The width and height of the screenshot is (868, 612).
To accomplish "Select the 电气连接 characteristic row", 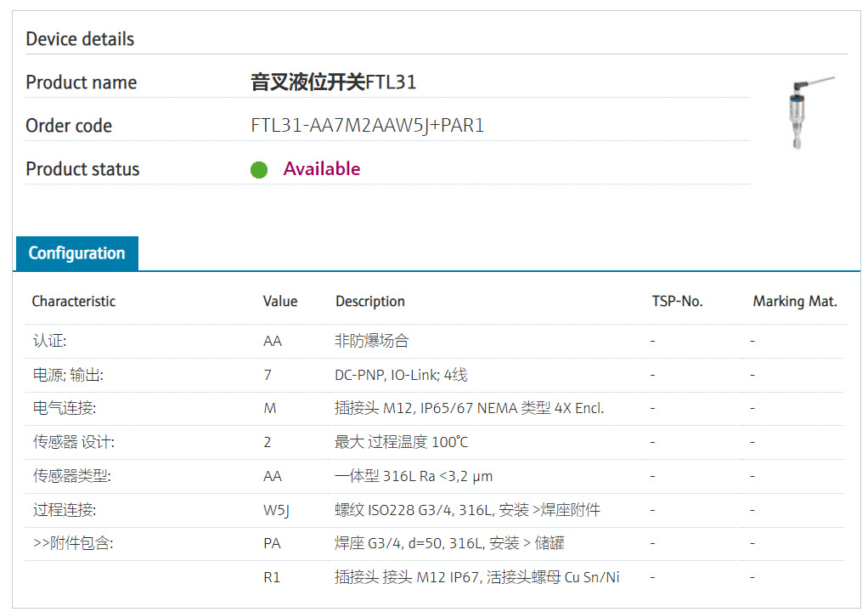I will click(64, 408).
